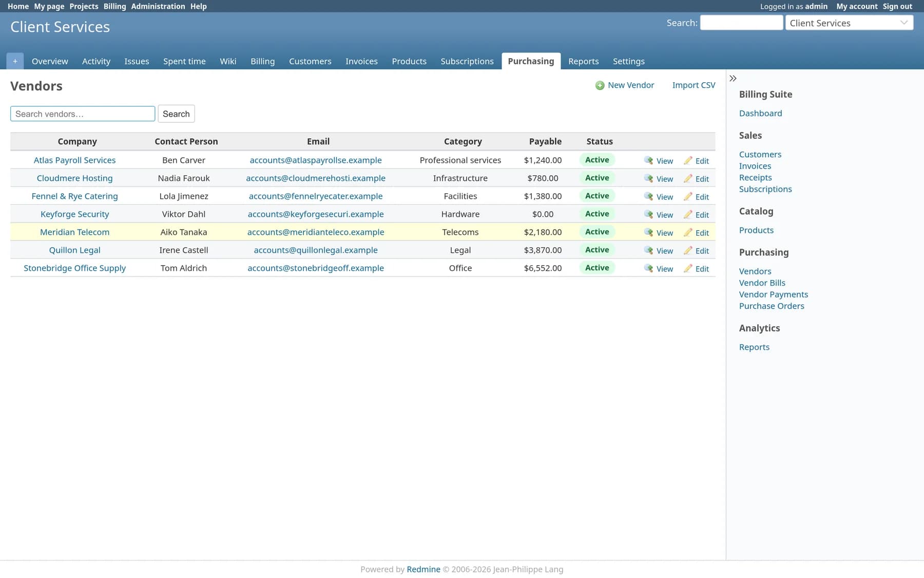This screenshot has height=578, width=924.
Task: Open the Subscriptions tab
Action: coord(467,61)
